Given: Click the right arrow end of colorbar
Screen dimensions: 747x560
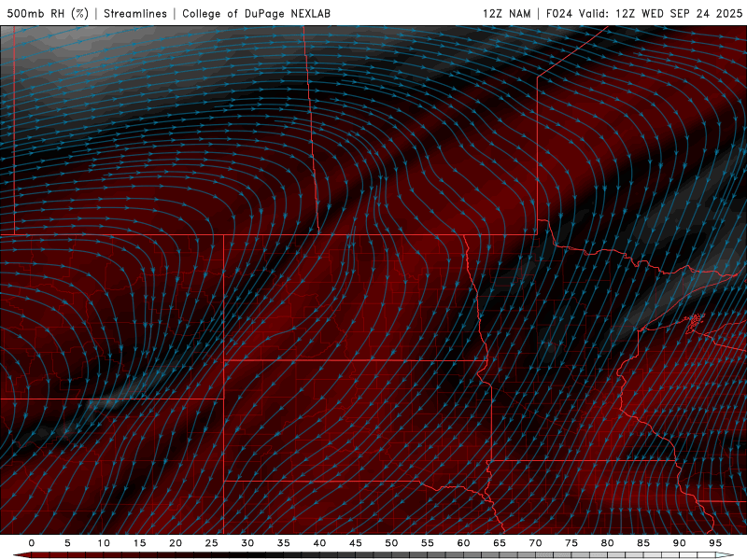Looking at the screenshot, I should coord(725,555).
